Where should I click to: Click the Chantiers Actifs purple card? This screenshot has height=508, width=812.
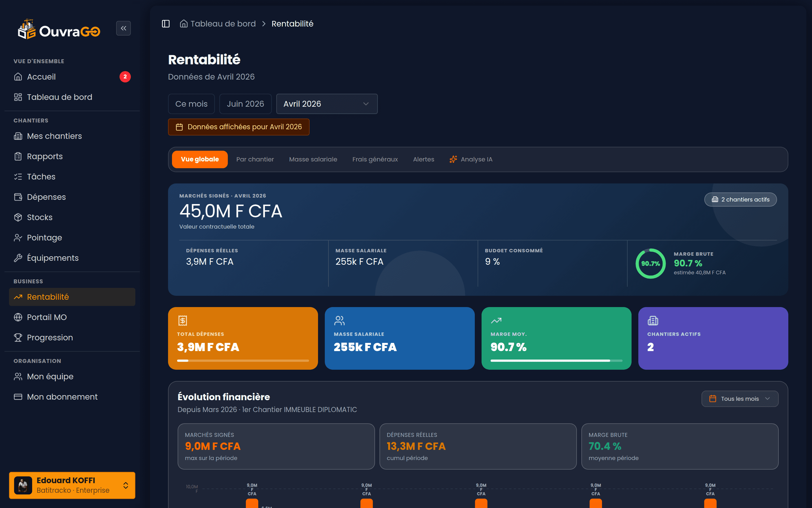click(x=713, y=338)
